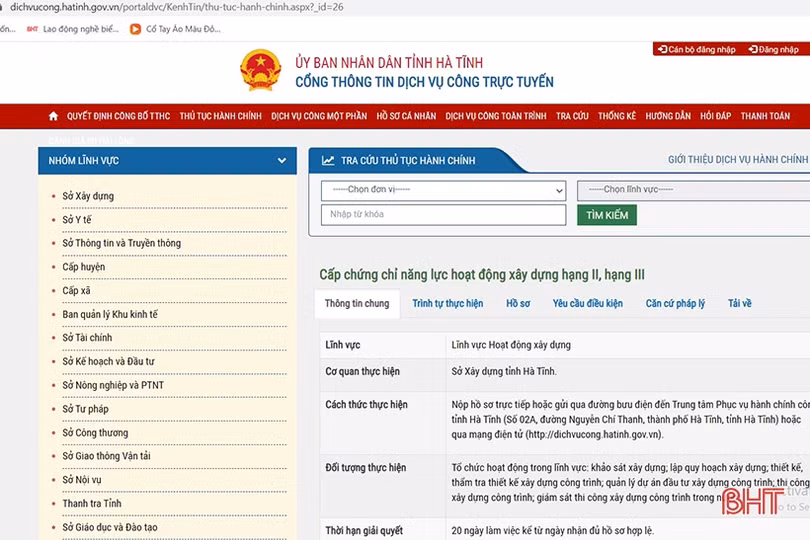Screen dimensions: 810x540
Task: Open the Hướng dẫn menu item
Action: (668, 116)
